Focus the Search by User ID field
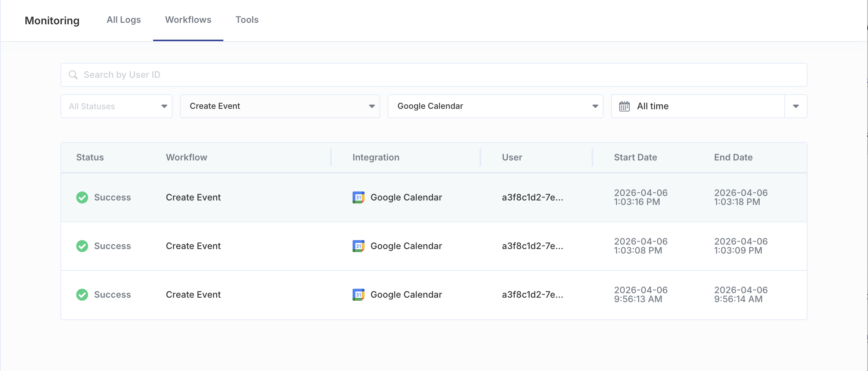Image resolution: width=868 pixels, height=371 pixels. click(x=434, y=75)
